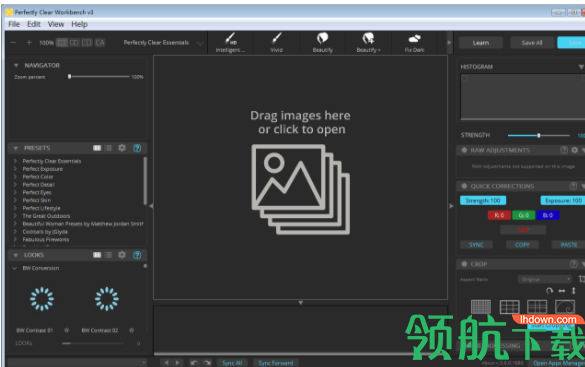
Task: Open the Perfectly Clear Essentials dropdown
Action: coord(163,43)
